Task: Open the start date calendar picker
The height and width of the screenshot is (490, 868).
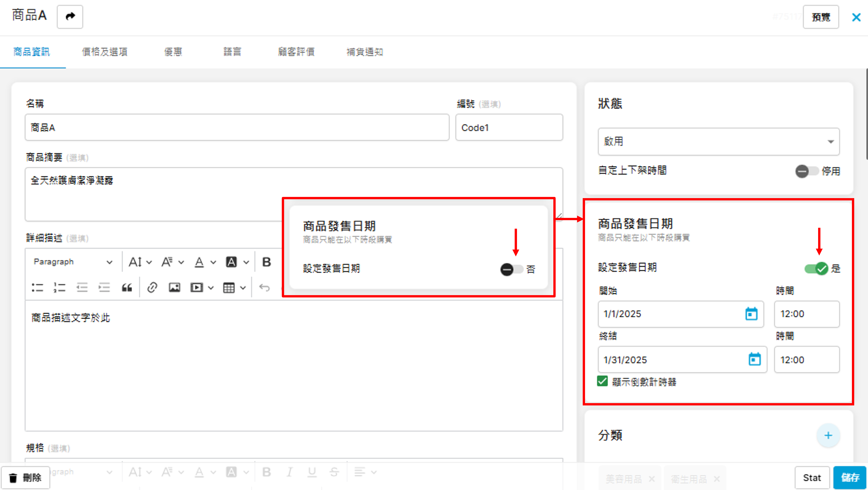Action: pos(751,314)
